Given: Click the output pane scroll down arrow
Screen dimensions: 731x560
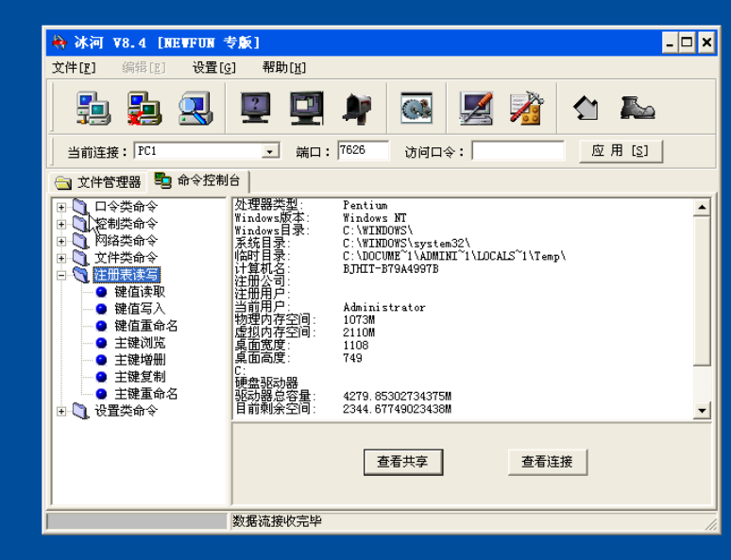Looking at the screenshot, I should pyautogui.click(x=702, y=411).
